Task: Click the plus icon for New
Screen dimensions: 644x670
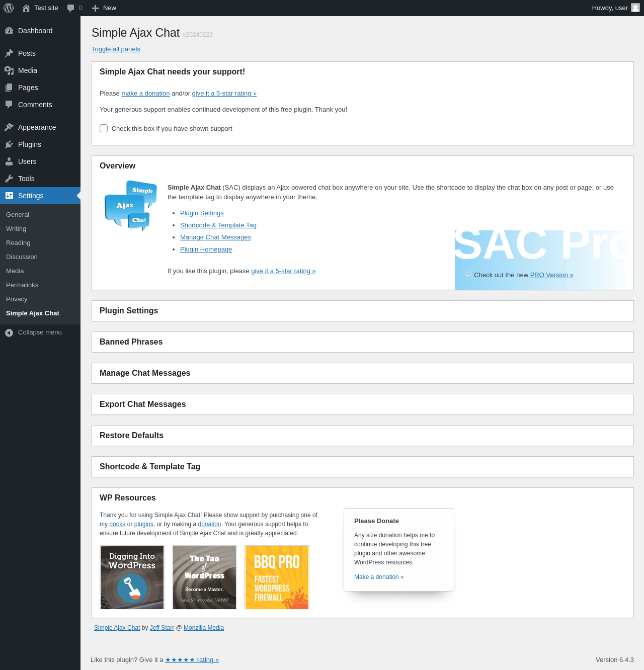Action: tap(95, 8)
